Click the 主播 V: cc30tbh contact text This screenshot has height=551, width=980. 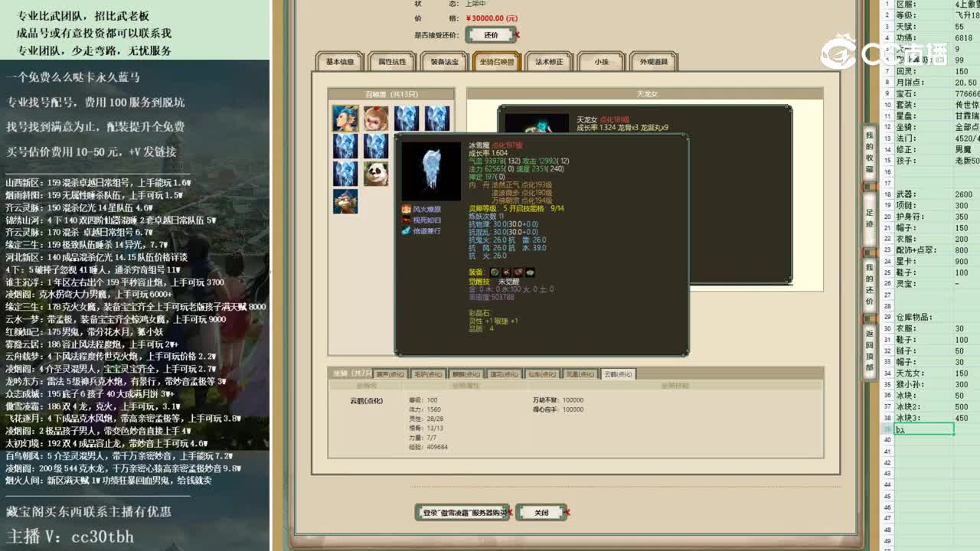(x=70, y=536)
